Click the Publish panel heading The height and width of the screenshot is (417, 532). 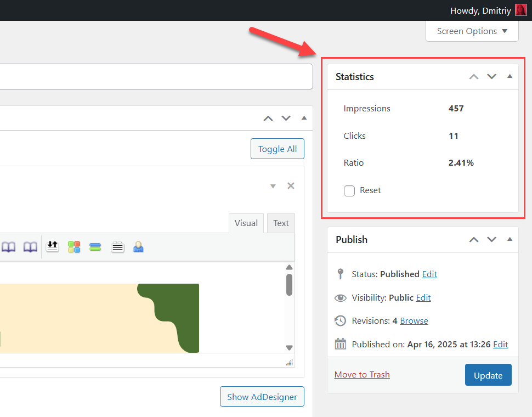pyautogui.click(x=352, y=240)
